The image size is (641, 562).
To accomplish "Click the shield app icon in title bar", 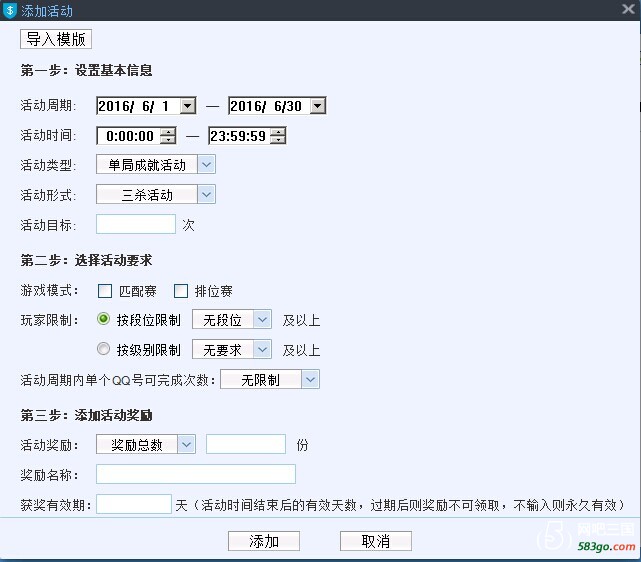I will [10, 10].
